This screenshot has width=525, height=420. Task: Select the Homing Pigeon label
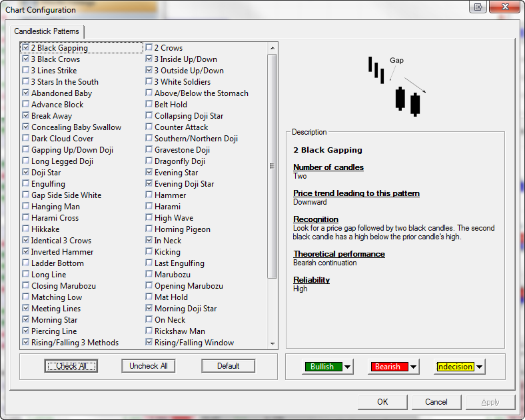pyautogui.click(x=183, y=229)
